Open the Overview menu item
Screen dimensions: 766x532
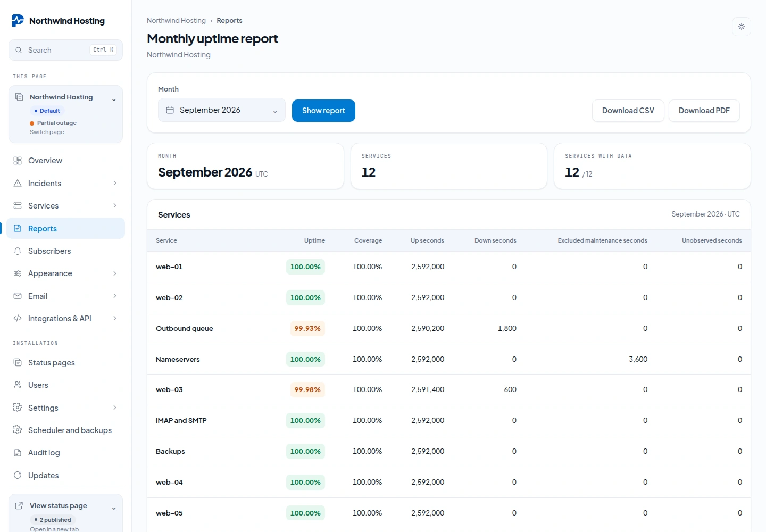[x=66, y=161]
